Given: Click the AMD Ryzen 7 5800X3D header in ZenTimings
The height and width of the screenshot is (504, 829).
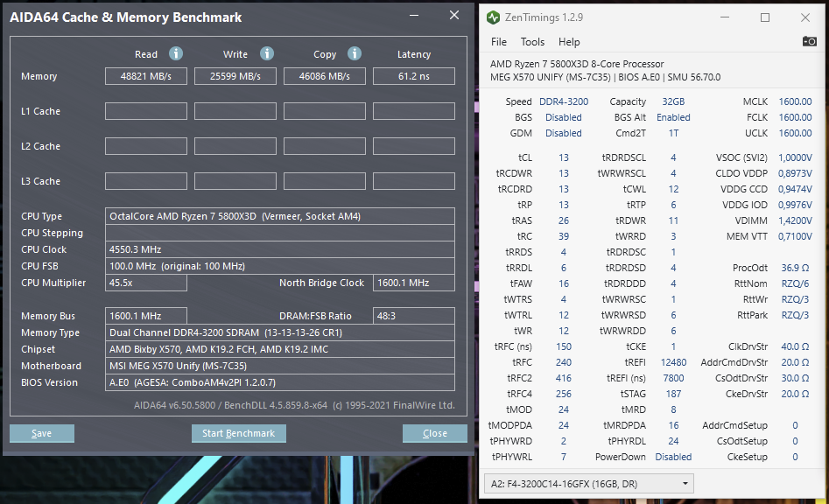Looking at the screenshot, I should click(x=577, y=64).
